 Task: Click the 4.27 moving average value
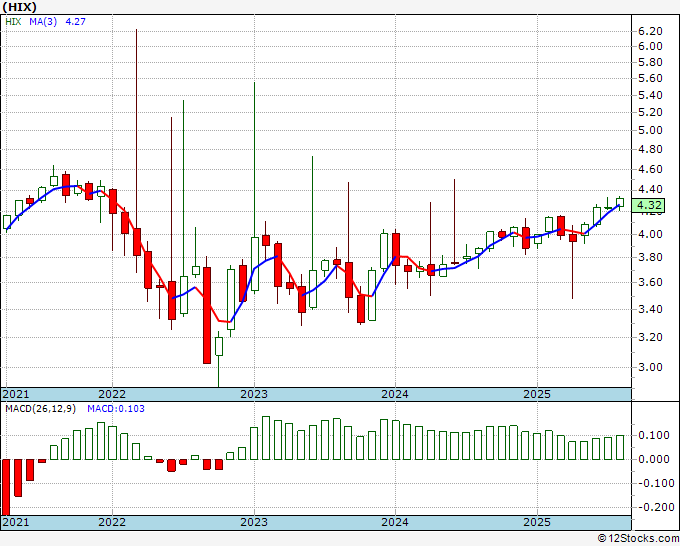[75, 21]
